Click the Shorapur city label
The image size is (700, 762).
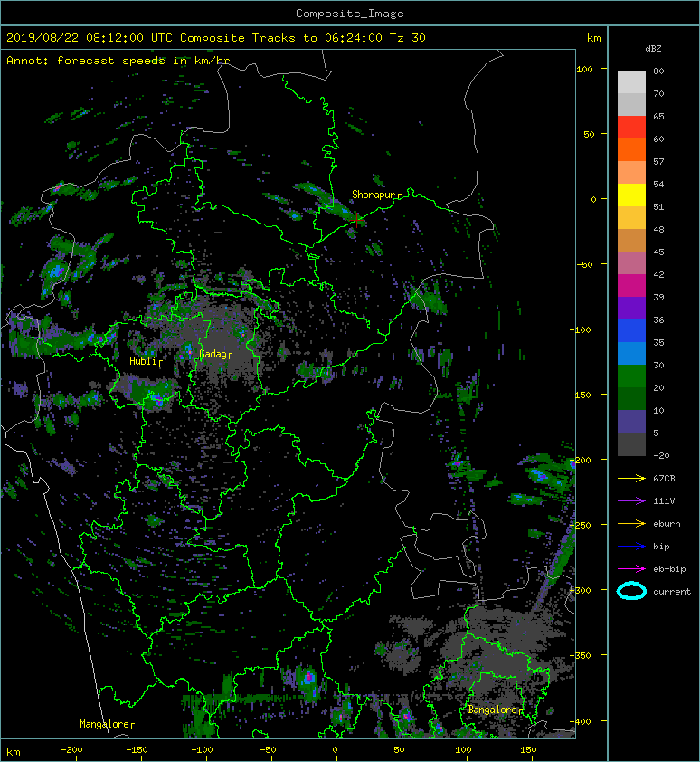374,195
